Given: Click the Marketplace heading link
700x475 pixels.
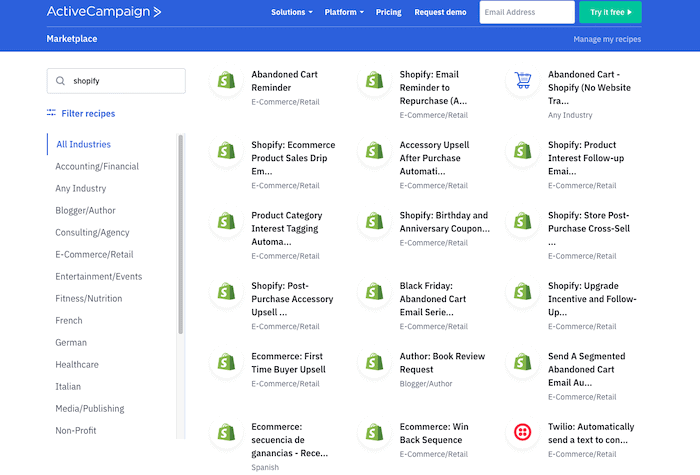Looking at the screenshot, I should click(72, 39).
